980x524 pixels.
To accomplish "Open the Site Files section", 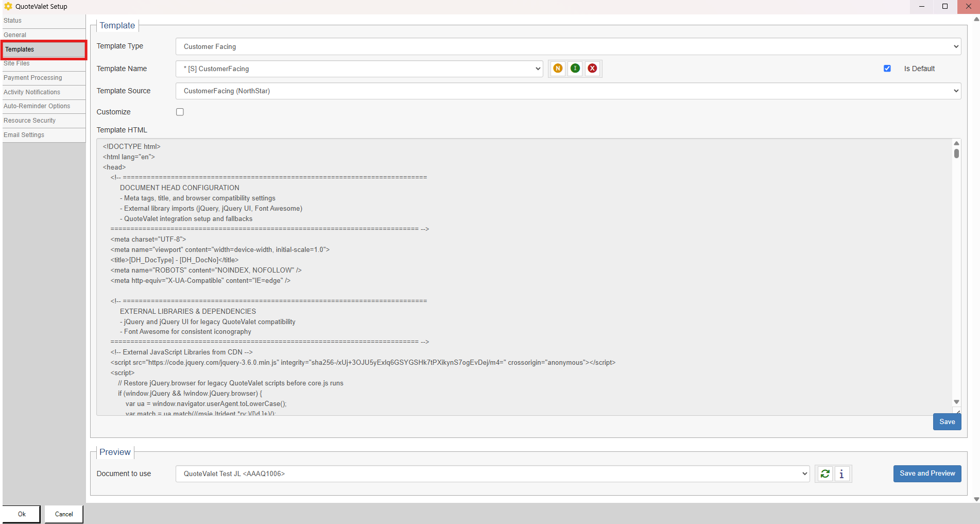I will click(x=44, y=63).
